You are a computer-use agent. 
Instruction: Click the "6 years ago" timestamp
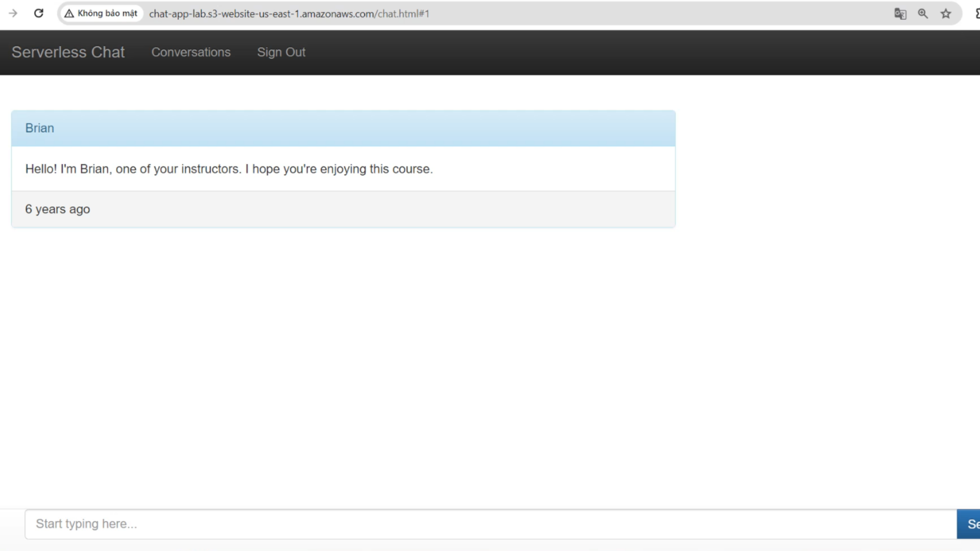[58, 209]
